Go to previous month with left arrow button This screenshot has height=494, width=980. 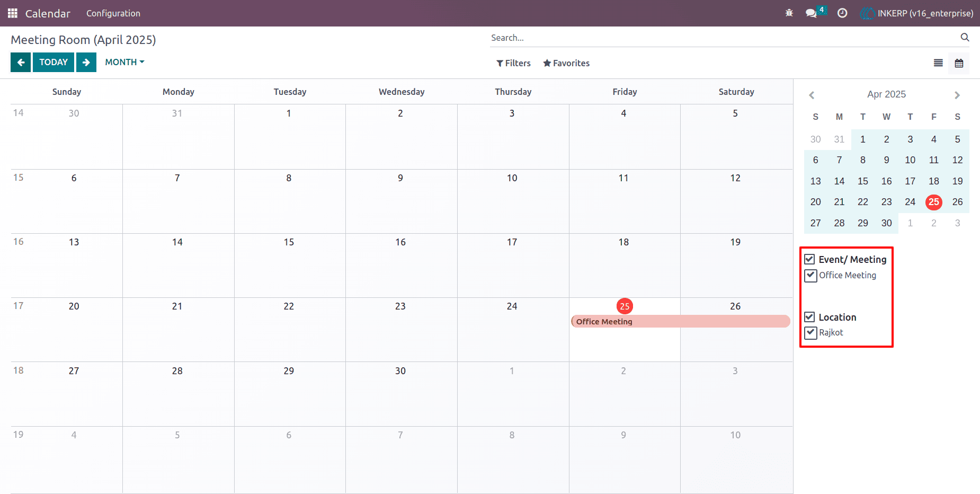(x=21, y=62)
